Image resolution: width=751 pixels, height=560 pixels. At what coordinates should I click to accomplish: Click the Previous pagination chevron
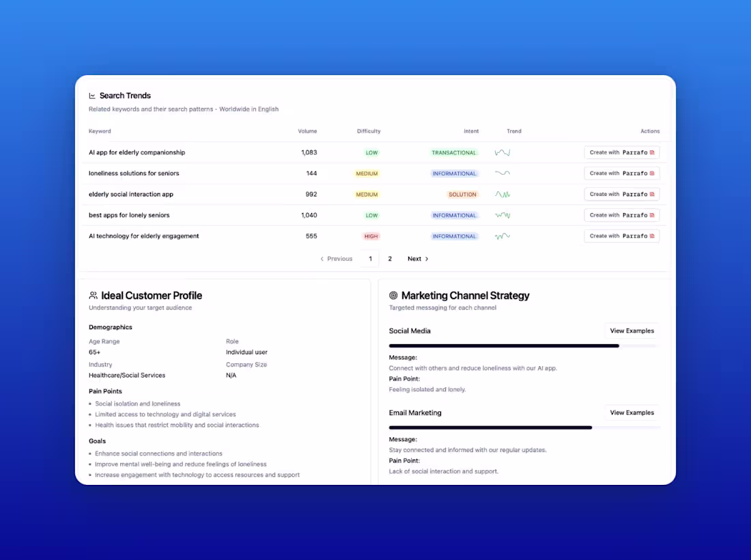point(322,258)
